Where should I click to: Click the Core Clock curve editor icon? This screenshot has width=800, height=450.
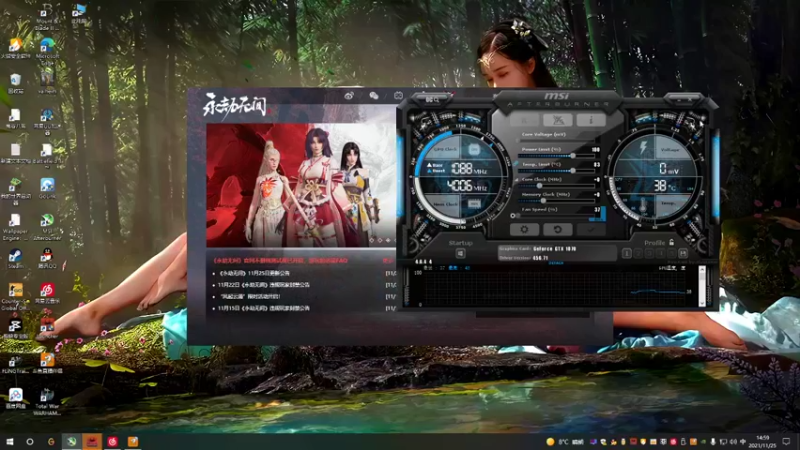point(515,180)
